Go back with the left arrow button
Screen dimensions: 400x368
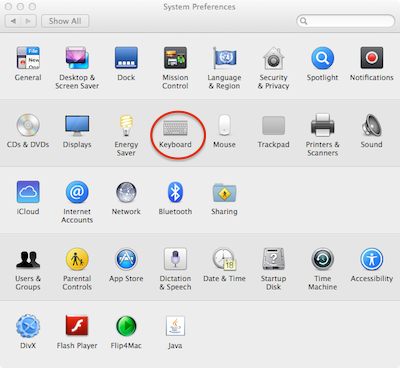[x=13, y=21]
